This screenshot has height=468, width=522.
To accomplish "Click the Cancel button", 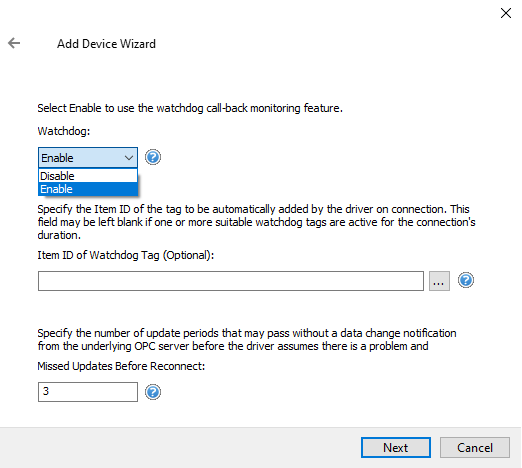I will click(x=475, y=448).
